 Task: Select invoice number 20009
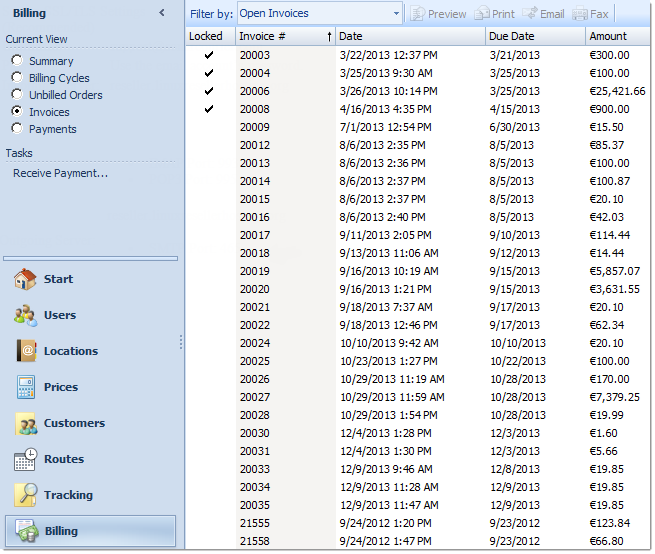pyautogui.click(x=255, y=127)
